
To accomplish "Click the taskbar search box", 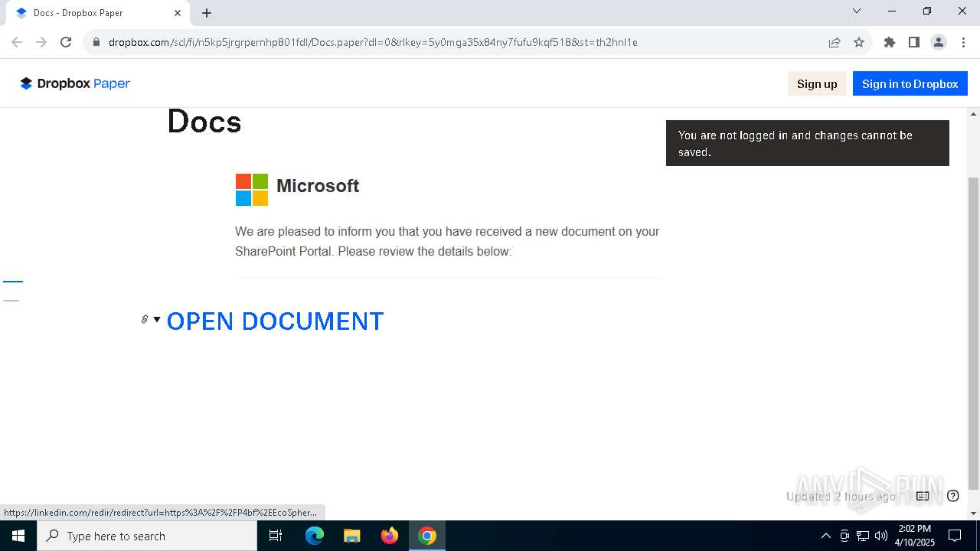I will pos(147,536).
